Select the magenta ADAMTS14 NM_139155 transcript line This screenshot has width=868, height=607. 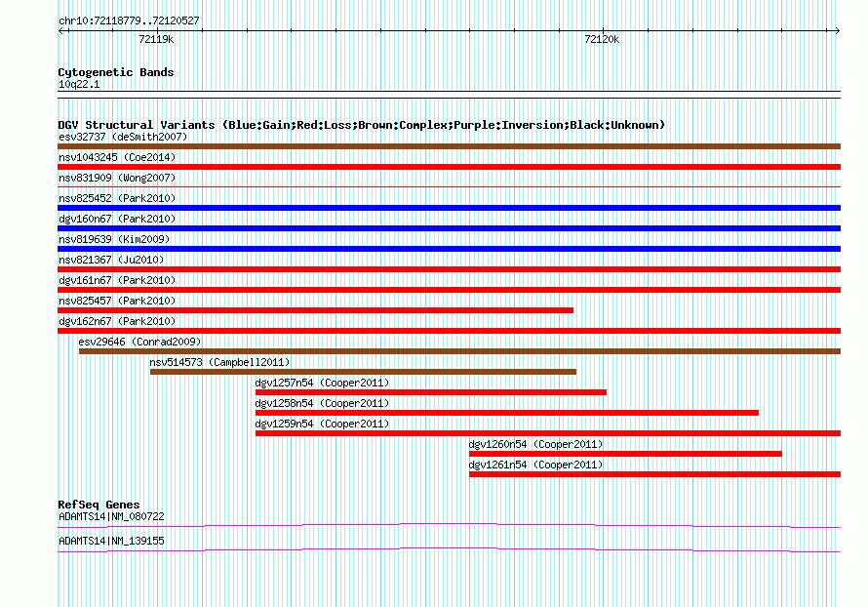pyautogui.click(x=449, y=549)
